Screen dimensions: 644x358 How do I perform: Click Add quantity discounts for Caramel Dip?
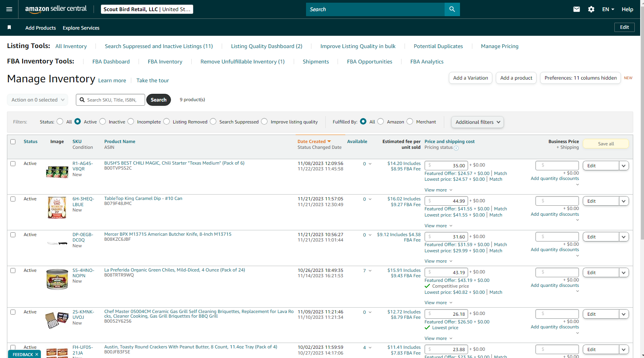[555, 214]
